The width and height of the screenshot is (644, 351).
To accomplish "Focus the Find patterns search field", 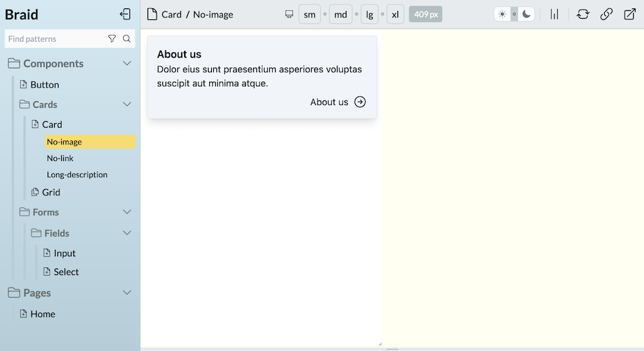I will click(x=55, y=39).
